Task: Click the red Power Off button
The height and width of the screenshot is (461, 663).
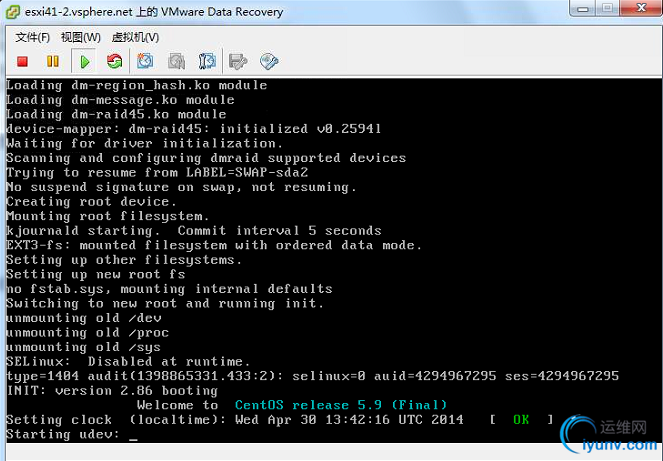Action: [22, 62]
